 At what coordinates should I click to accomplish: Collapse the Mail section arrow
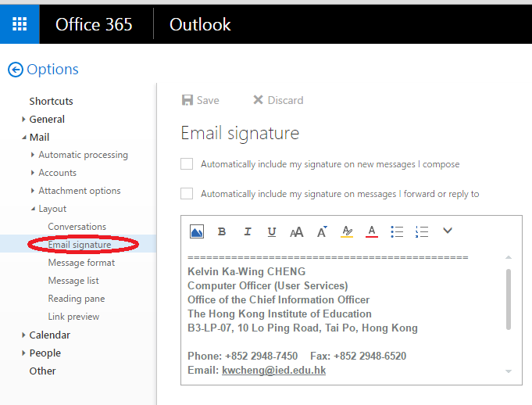(23, 138)
